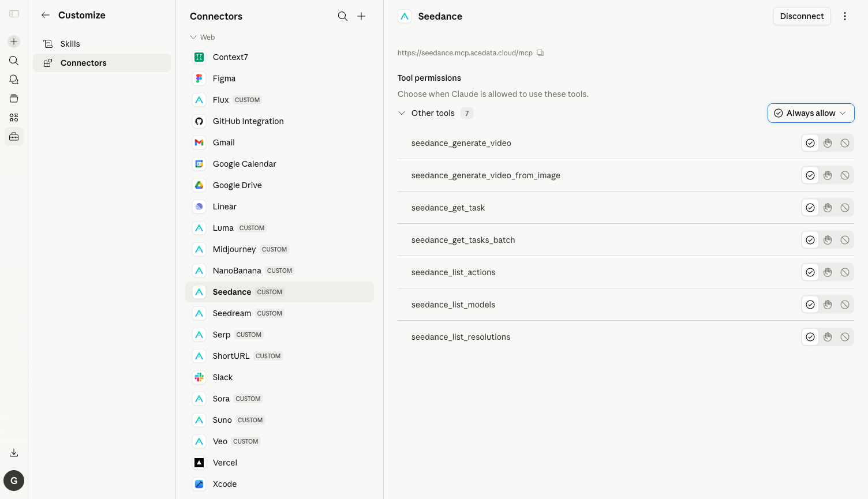Open the Always allow dropdown

811,113
